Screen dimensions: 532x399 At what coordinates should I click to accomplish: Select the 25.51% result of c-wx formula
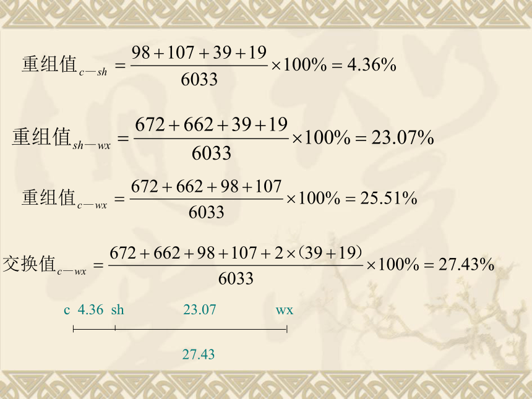[388, 198]
